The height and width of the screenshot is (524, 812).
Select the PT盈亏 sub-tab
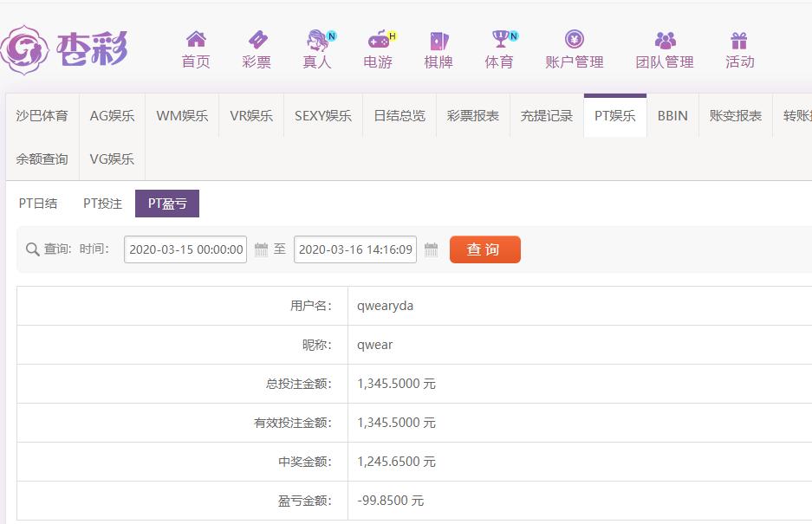[x=166, y=204]
